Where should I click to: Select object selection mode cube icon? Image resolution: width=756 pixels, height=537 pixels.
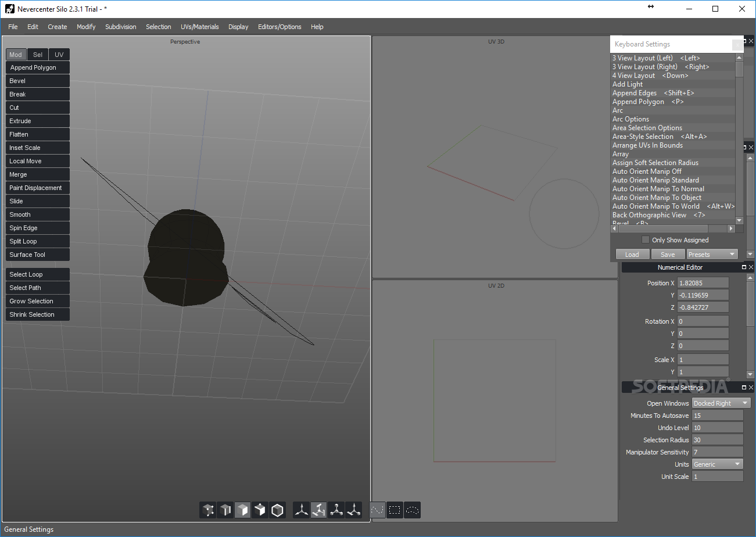point(260,510)
